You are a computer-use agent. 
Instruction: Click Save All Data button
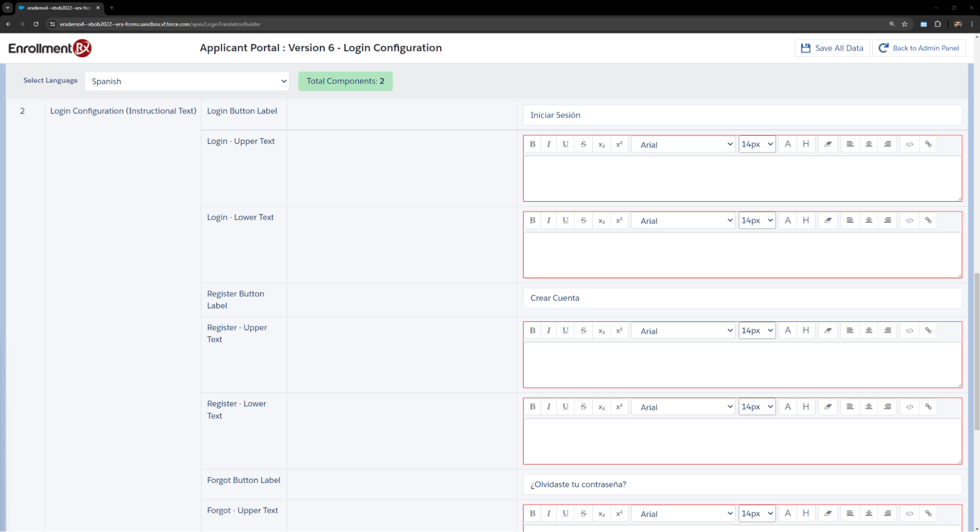832,48
